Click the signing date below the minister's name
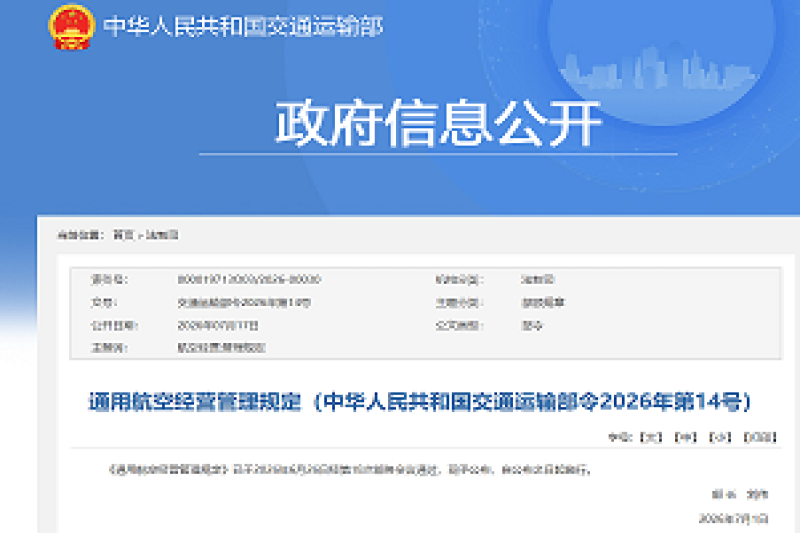Screen dimensions: 800x533 click(x=733, y=519)
